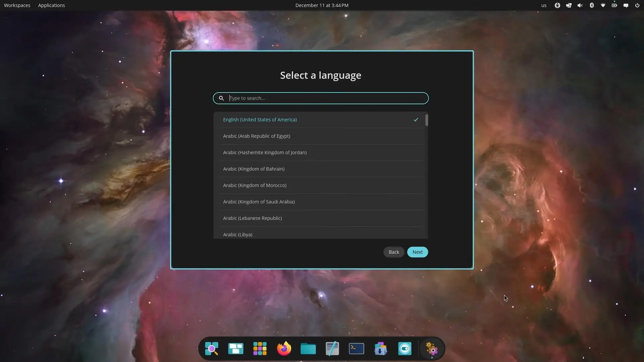This screenshot has height=362, width=644.
Task: Open the volume speaker icon in top panel
Action: [580, 5]
